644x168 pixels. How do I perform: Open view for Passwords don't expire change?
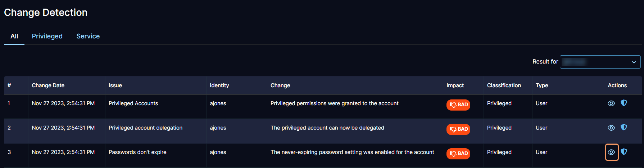click(611, 152)
